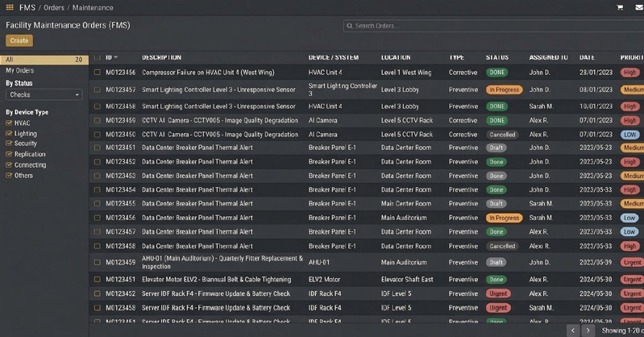Click Elevator Shaft East location cell
Screen dimensions: 644x337
pos(407,280)
